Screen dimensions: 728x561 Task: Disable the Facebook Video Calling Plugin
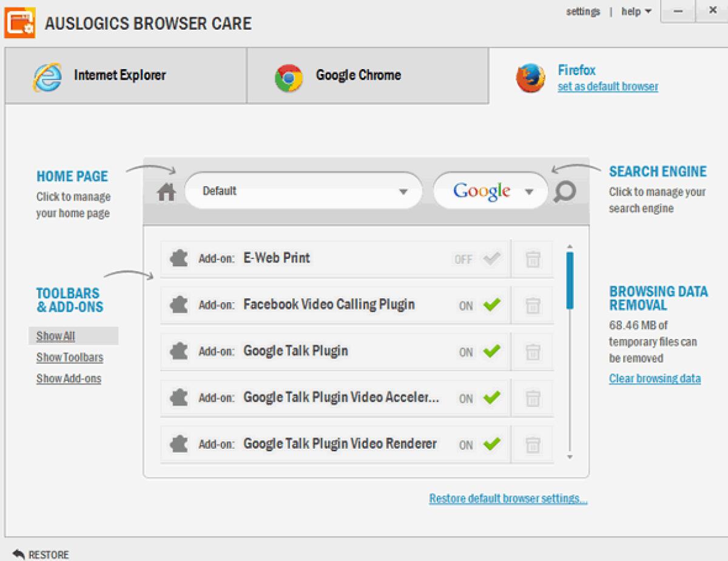coord(493,305)
